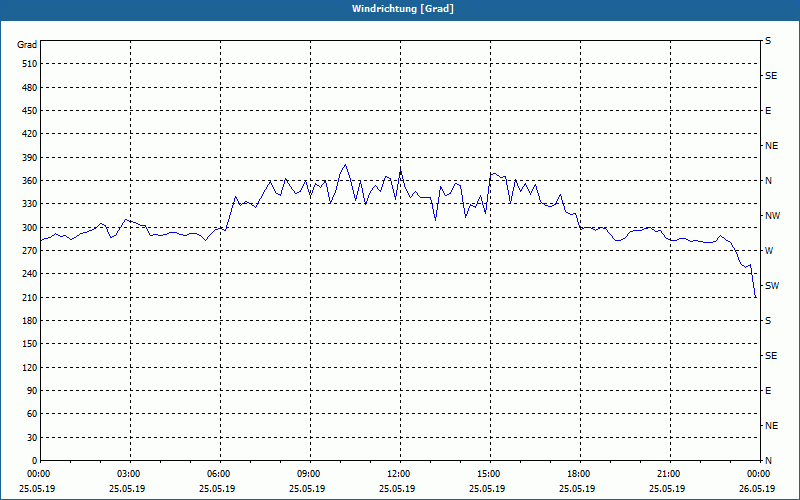Image resolution: width=800 pixels, height=500 pixels.
Task: Select compass label "N" on the 360 gridline
Action: tap(768, 181)
